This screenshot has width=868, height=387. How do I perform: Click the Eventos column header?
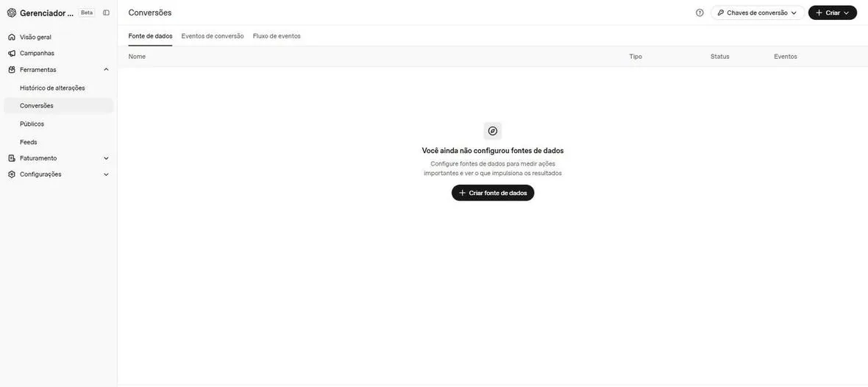pyautogui.click(x=786, y=57)
